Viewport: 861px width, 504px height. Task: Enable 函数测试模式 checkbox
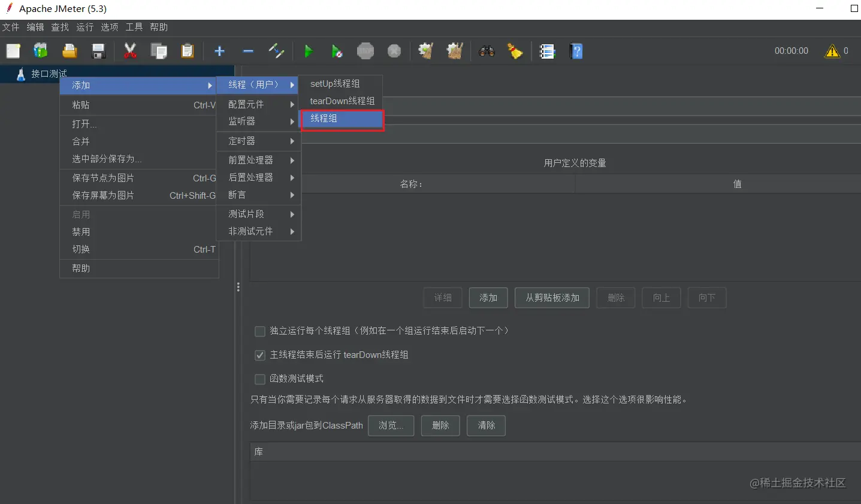[x=260, y=379]
